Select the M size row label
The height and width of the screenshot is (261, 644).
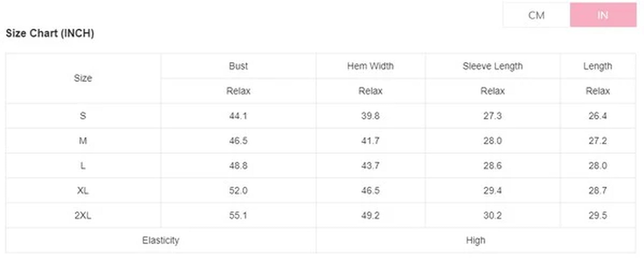coord(83,141)
